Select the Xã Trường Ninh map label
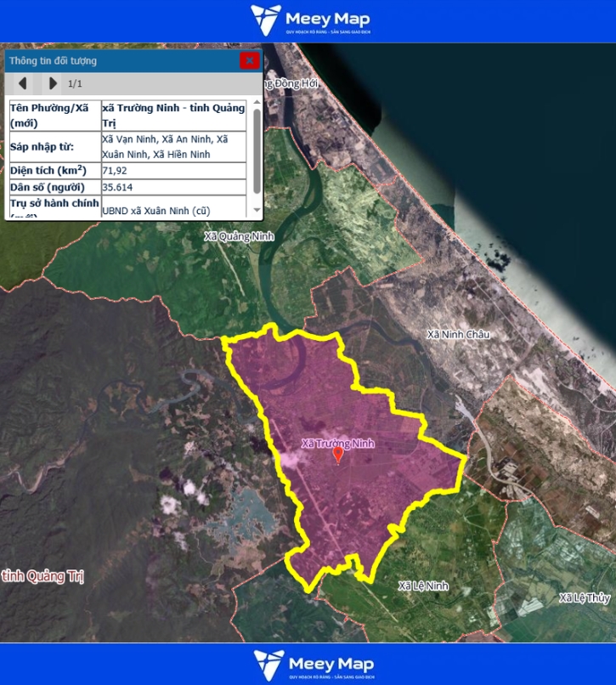 (x=338, y=444)
